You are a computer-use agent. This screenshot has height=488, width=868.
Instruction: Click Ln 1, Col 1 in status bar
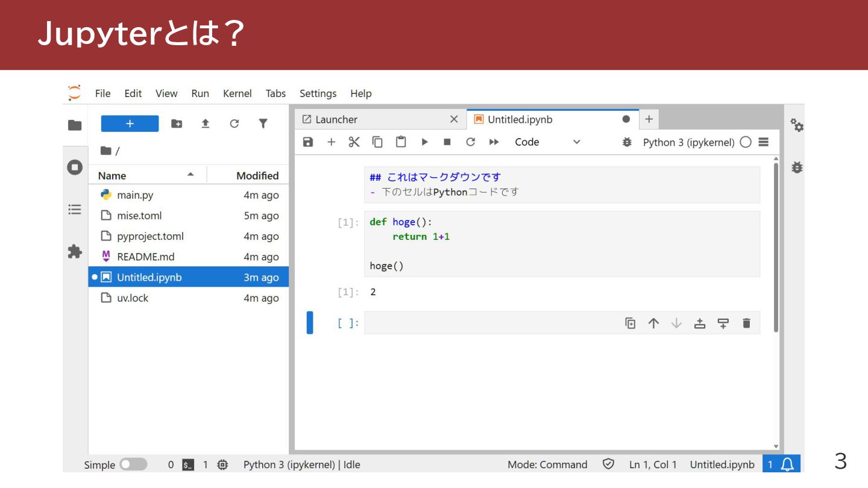pyautogui.click(x=653, y=465)
